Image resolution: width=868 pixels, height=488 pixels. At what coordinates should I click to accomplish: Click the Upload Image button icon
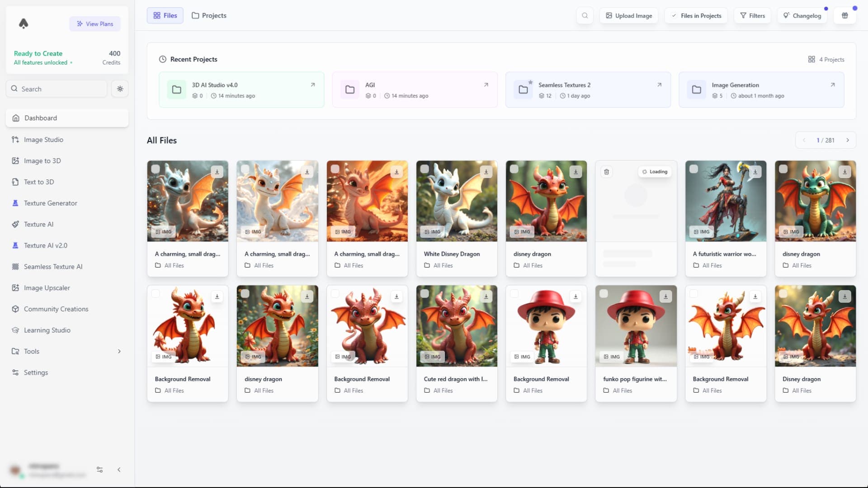tap(609, 15)
